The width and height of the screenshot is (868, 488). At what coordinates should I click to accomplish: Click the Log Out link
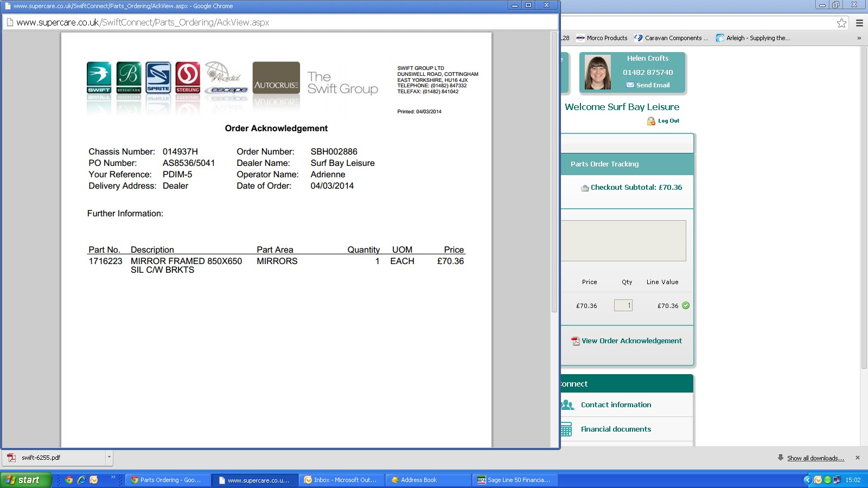(668, 121)
